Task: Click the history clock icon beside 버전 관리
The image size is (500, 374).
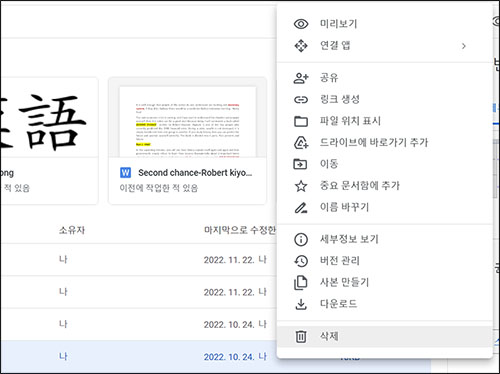Action: pos(301,261)
